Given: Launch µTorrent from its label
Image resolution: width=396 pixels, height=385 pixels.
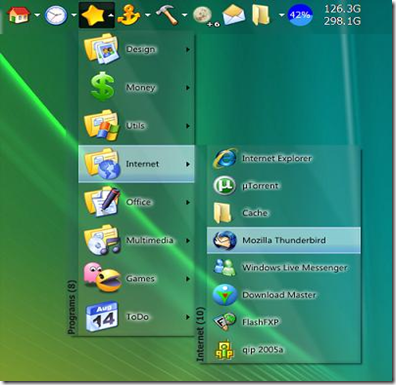Looking at the screenshot, I should point(260,186).
